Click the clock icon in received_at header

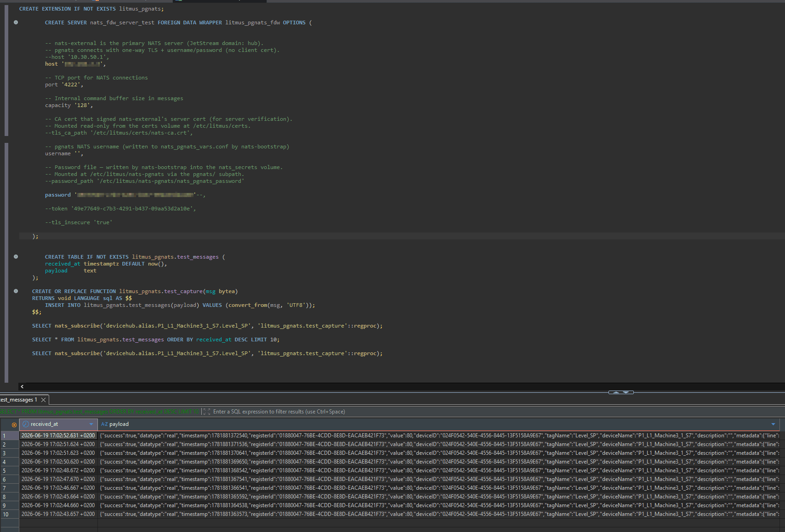(26, 424)
